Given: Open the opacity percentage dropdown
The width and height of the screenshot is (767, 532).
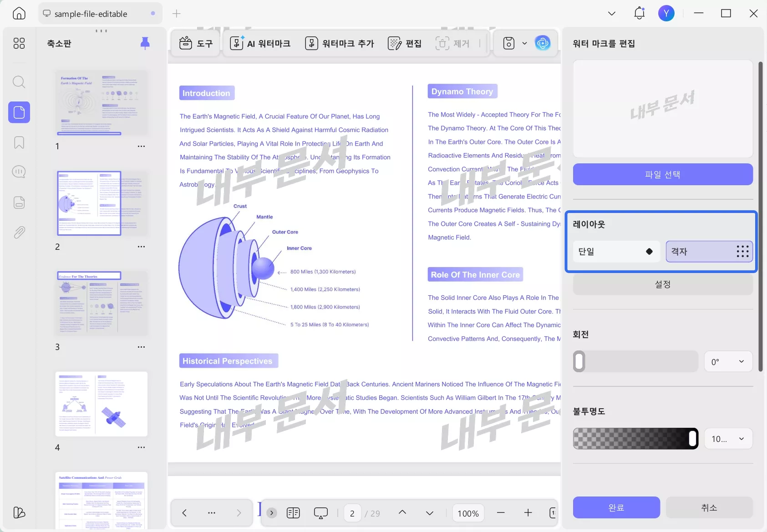Looking at the screenshot, I should (728, 439).
